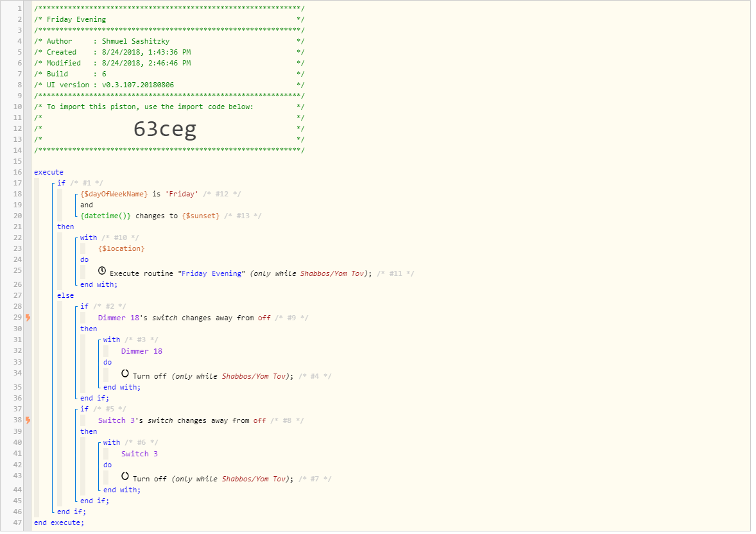The height and width of the screenshot is (534, 756).
Task: Click the 'do' keyword on line 24
Action: click(x=84, y=260)
